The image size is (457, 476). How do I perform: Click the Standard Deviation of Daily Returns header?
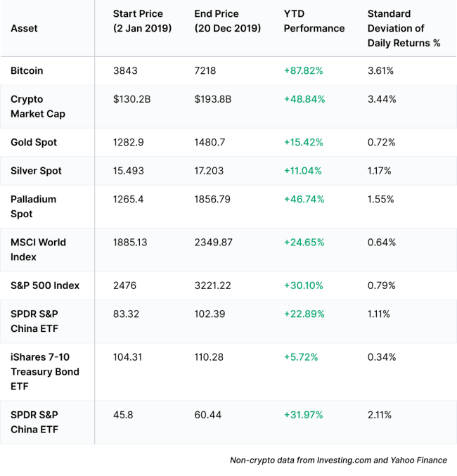[x=404, y=28]
